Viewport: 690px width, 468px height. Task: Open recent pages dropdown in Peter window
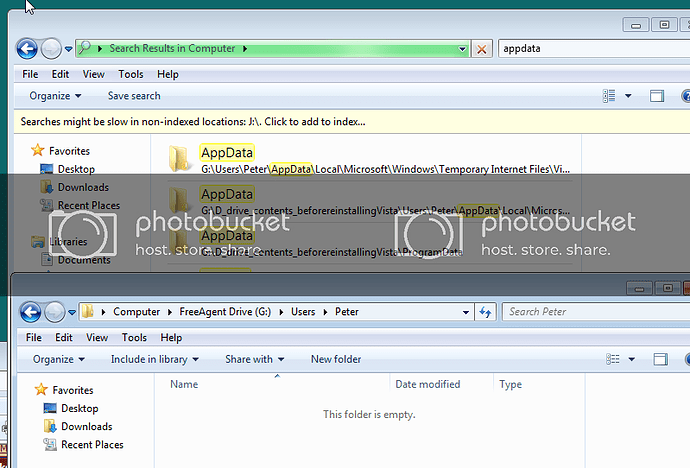[72, 313]
